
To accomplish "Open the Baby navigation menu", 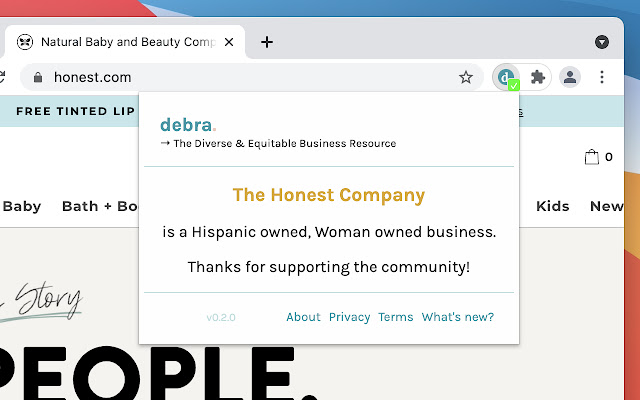I will click(x=22, y=206).
